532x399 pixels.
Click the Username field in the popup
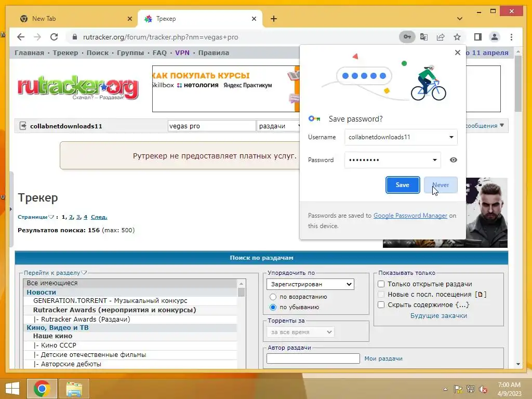pos(401,137)
